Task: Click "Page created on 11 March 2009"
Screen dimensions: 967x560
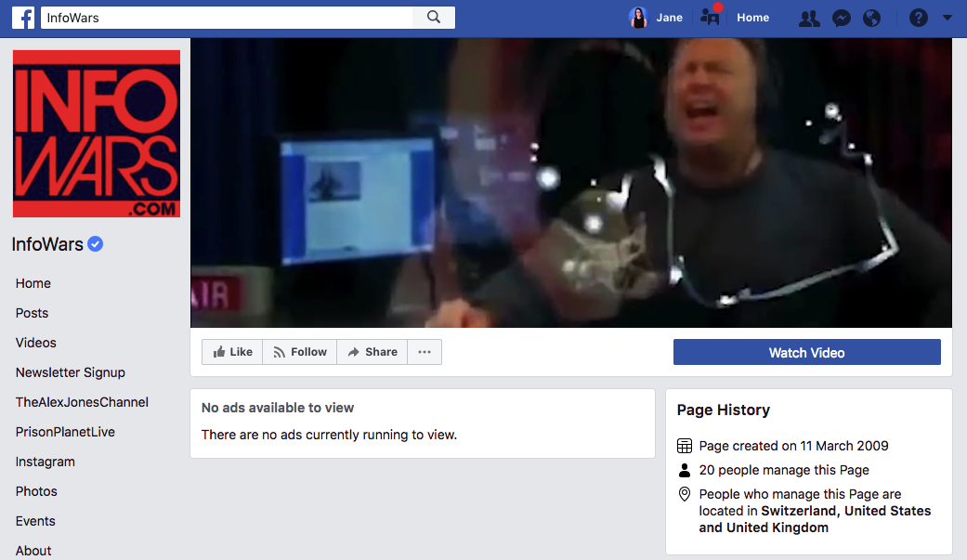Action: click(x=793, y=446)
